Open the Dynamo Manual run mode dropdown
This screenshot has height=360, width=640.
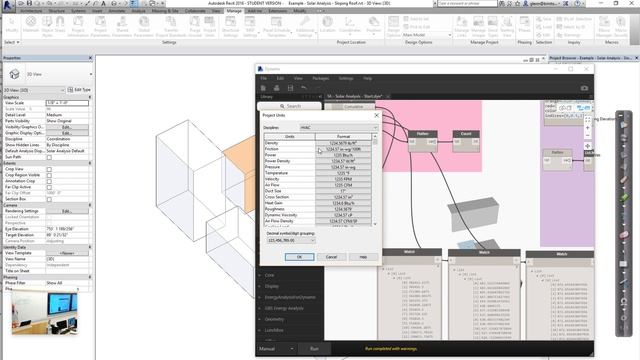276,349
